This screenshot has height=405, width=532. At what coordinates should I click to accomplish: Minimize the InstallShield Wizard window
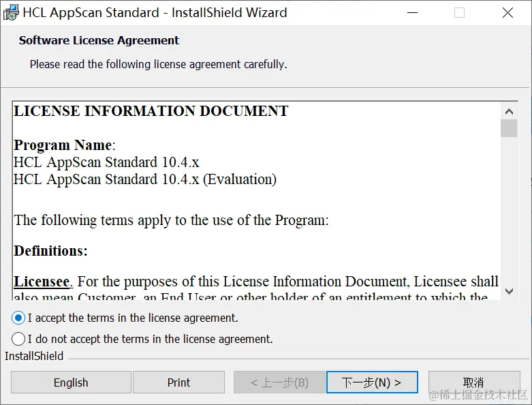click(x=412, y=13)
